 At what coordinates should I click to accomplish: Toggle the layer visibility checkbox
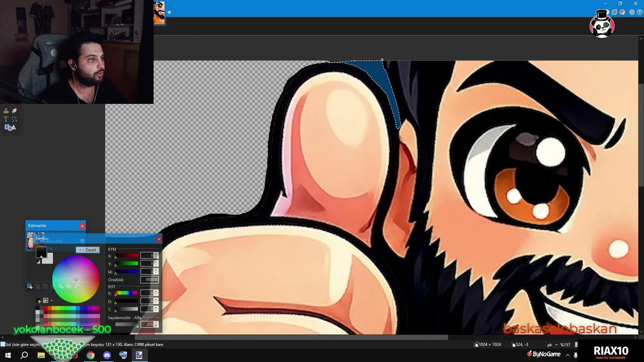coord(82,241)
